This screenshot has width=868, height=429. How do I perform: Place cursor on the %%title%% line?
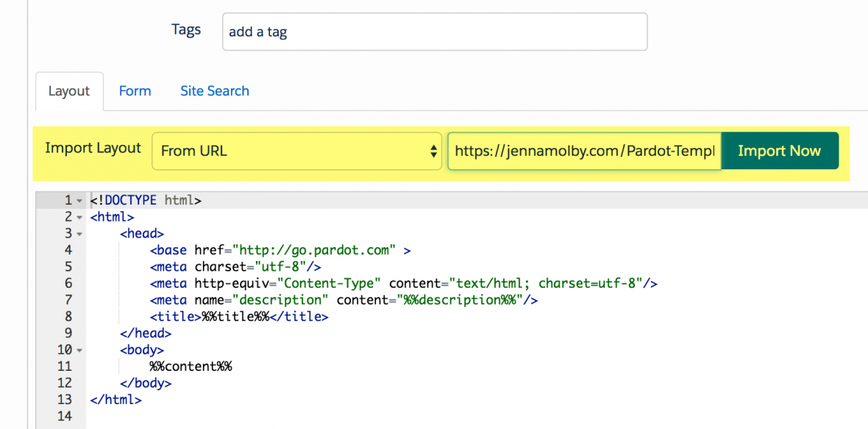click(x=239, y=317)
